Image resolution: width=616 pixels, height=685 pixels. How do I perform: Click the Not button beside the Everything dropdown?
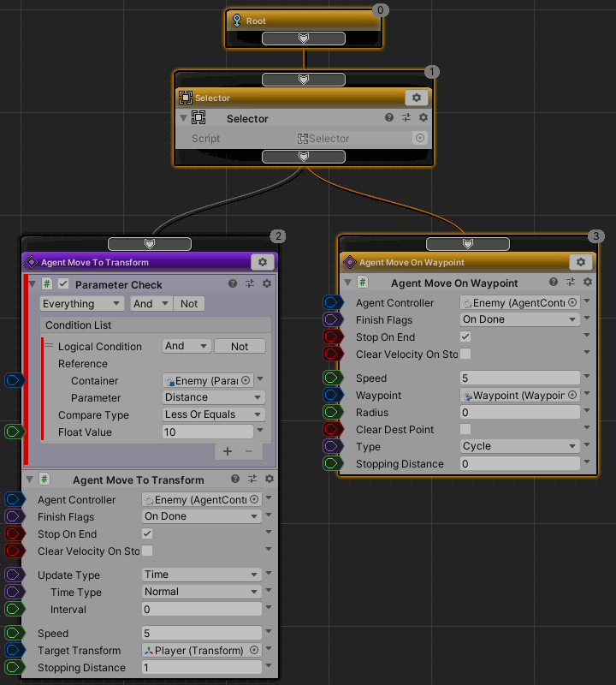pyautogui.click(x=189, y=304)
